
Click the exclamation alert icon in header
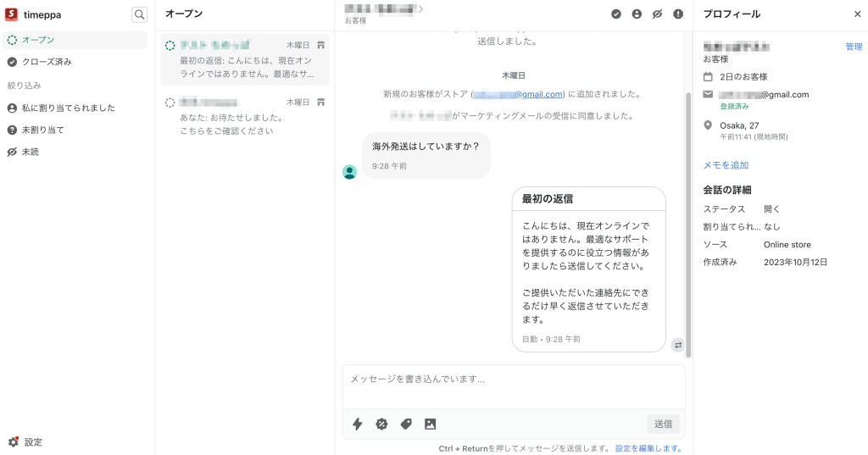(x=678, y=14)
